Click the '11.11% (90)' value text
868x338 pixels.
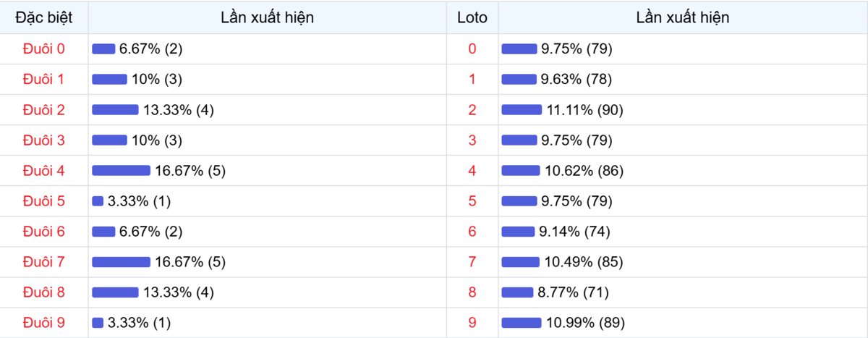[x=584, y=110]
